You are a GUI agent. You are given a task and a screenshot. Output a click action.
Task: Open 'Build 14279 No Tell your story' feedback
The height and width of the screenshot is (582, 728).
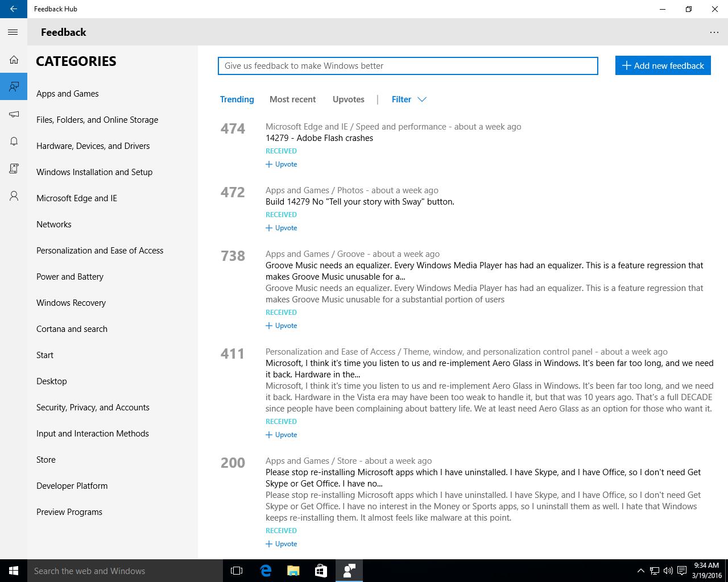(x=360, y=202)
